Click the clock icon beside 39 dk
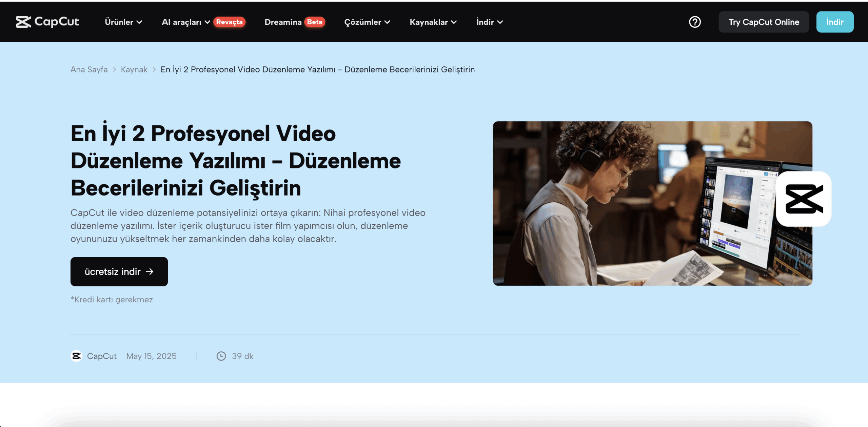868x427 pixels. [x=221, y=356]
